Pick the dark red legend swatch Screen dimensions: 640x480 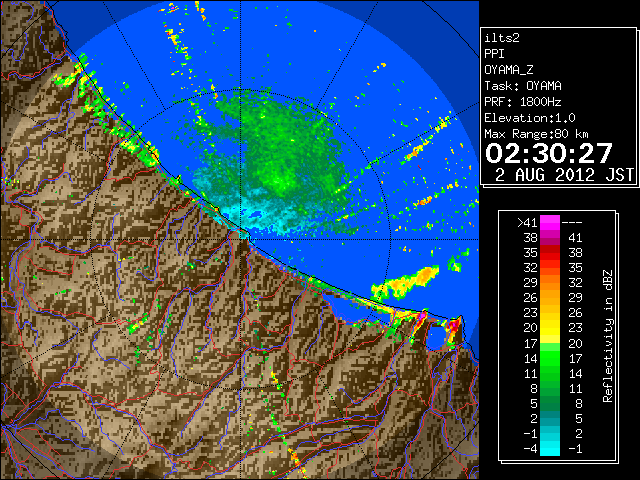coord(550,249)
